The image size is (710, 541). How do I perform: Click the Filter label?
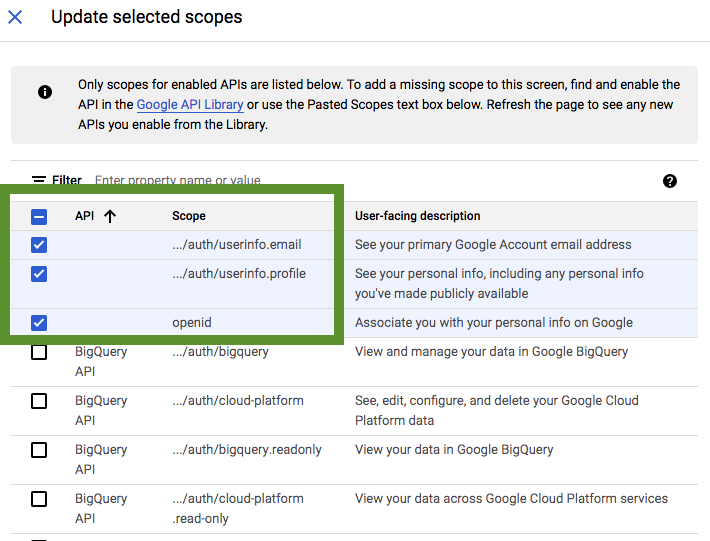pyautogui.click(x=67, y=180)
